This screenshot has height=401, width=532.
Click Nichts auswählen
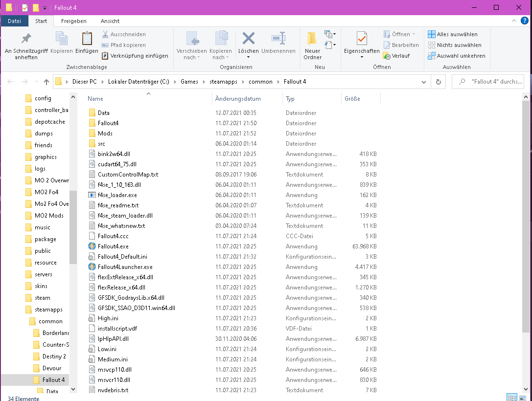coord(455,45)
